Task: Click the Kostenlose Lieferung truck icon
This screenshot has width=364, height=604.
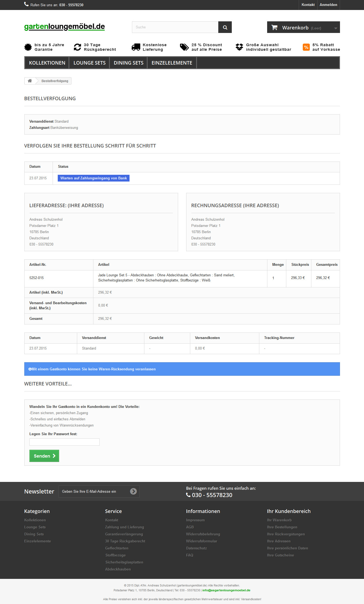Action: [x=136, y=47]
